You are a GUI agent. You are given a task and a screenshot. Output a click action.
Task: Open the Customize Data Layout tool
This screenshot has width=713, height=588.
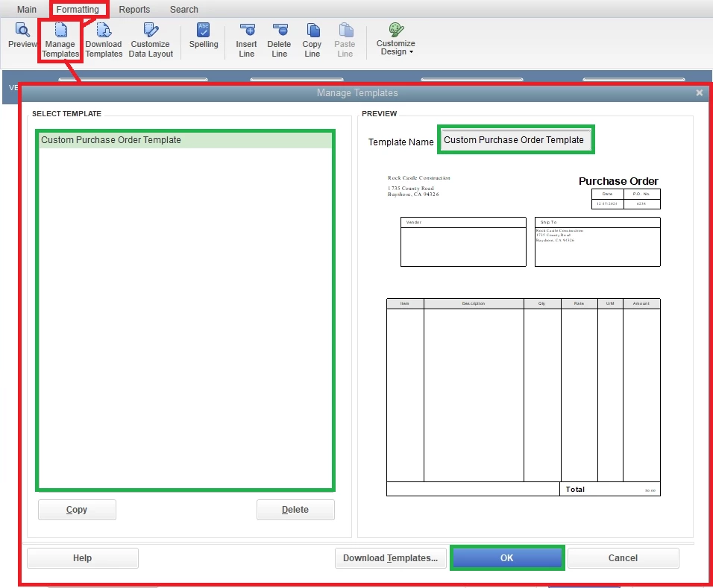click(x=151, y=40)
